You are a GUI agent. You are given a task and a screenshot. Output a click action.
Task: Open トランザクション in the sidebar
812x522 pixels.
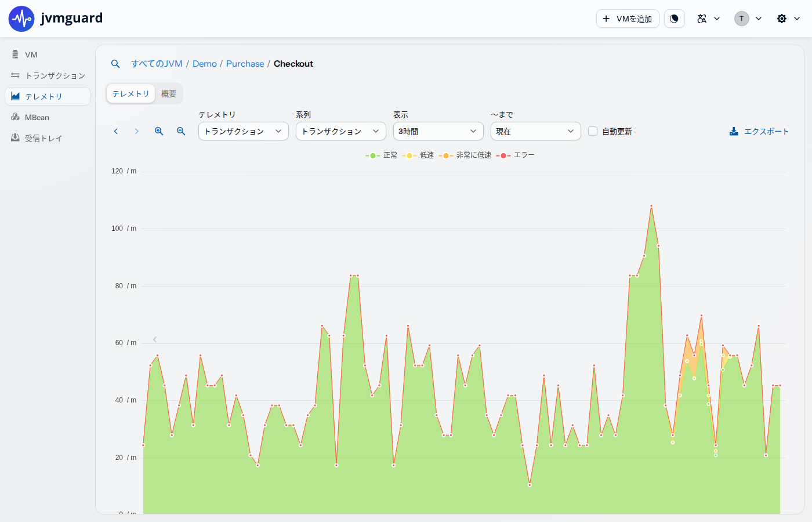(48, 75)
